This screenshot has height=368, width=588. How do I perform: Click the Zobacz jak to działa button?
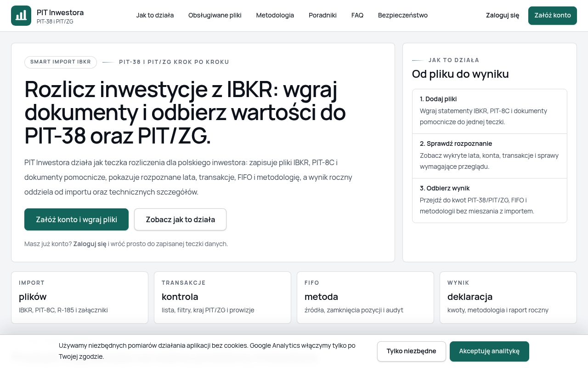pos(181,219)
